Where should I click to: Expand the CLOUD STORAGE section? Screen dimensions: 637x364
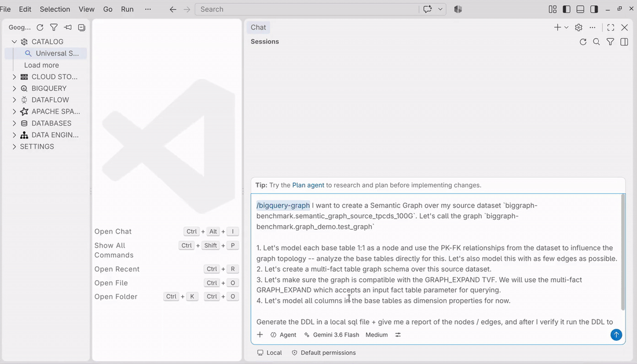[14, 77]
